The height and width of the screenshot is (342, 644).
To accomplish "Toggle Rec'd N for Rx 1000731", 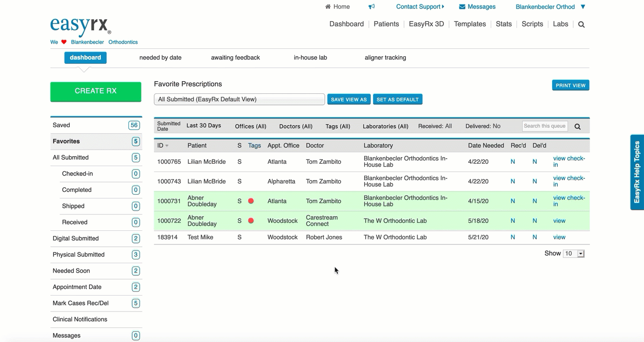I will 513,201.
